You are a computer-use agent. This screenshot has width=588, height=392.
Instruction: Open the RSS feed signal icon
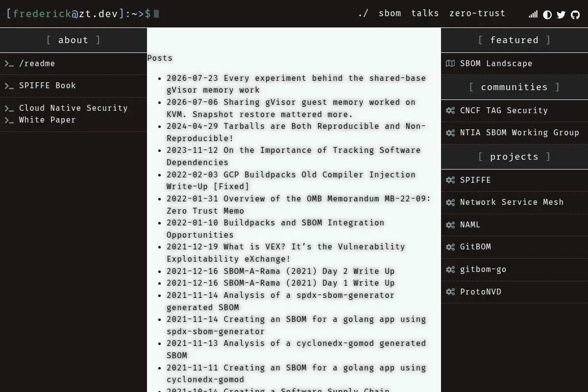click(533, 14)
